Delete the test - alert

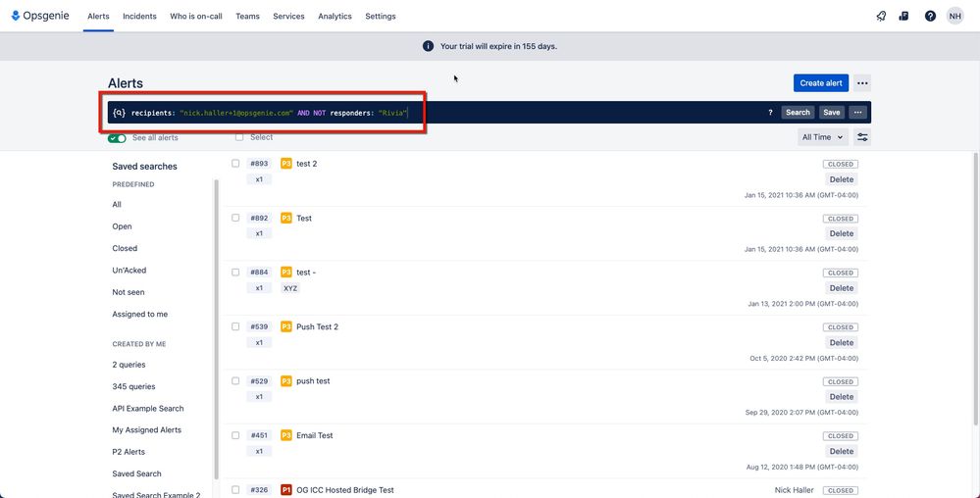click(x=842, y=288)
